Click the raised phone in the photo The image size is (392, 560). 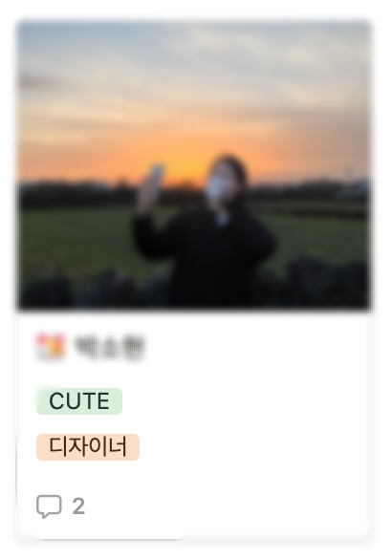tap(155, 177)
